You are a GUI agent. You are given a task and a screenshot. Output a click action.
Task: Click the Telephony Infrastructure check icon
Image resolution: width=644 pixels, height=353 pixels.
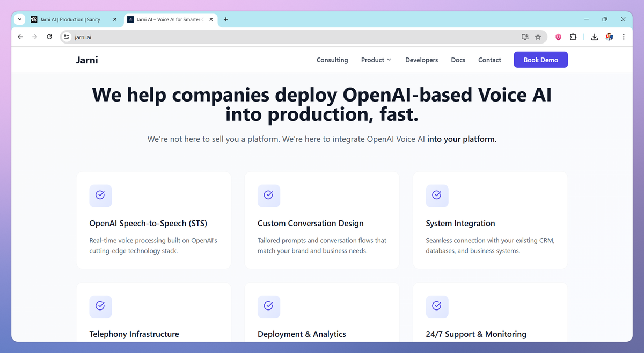[100, 306]
